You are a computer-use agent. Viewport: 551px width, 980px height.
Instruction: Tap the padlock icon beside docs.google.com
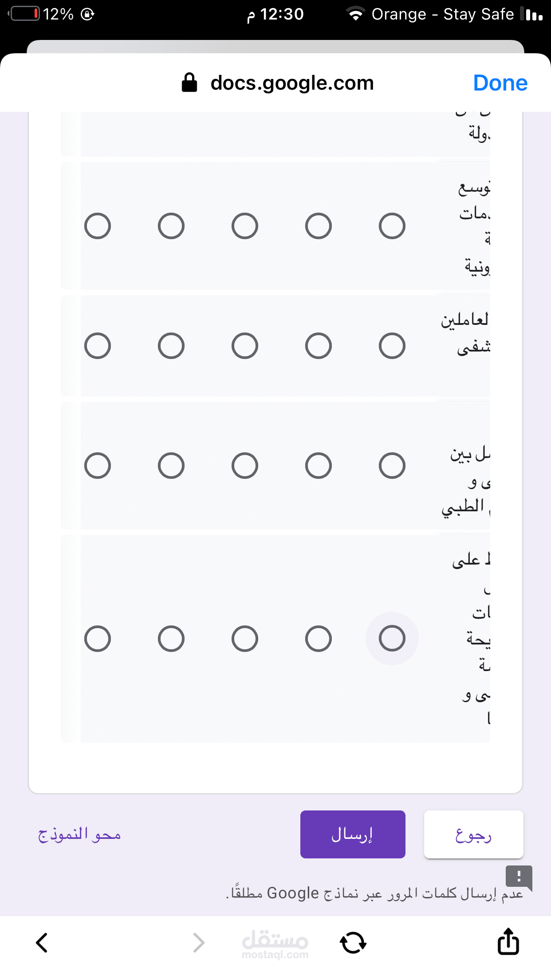pos(189,83)
